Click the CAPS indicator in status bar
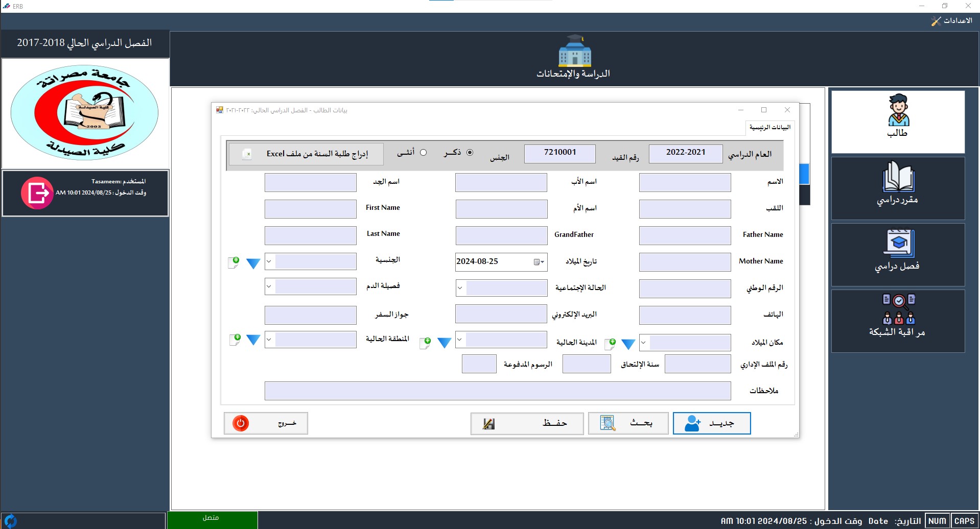 pyautogui.click(x=964, y=521)
